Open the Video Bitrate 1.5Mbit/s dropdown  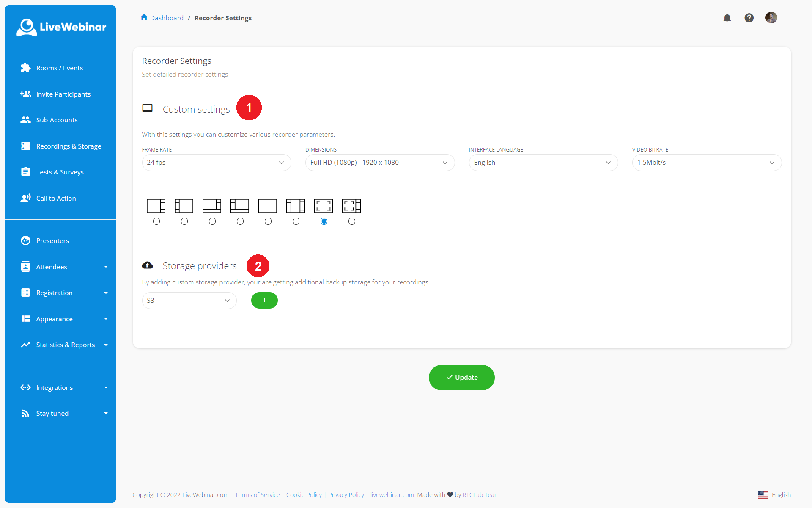click(x=706, y=163)
